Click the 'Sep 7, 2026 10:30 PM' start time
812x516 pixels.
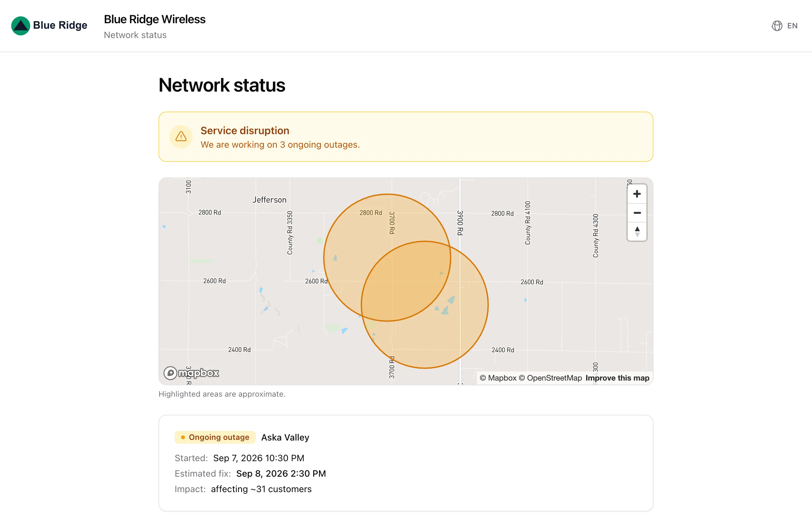(259, 458)
